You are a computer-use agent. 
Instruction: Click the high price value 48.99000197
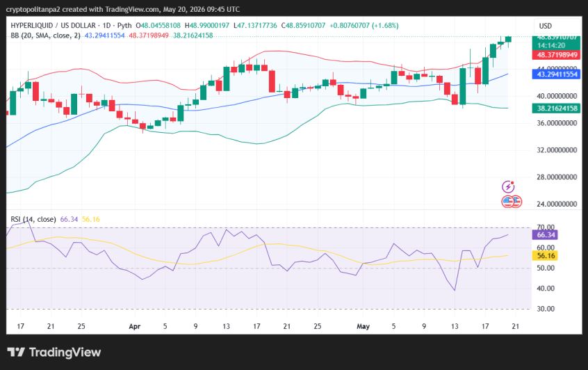pyautogui.click(x=209, y=26)
